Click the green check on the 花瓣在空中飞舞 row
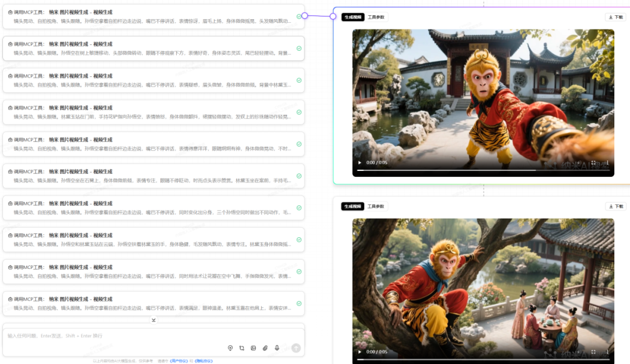 coord(299,272)
